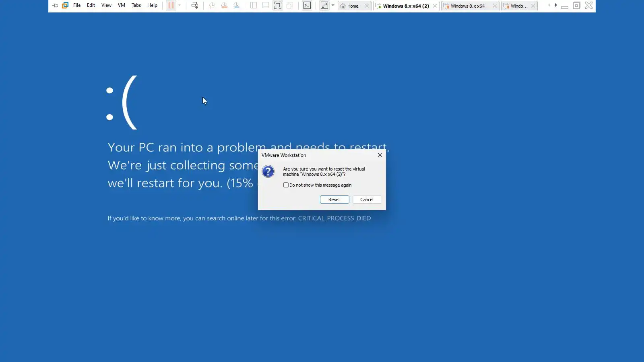Click the revert to snapshot icon
Image resolution: width=644 pixels, height=362 pixels.
[224, 5]
